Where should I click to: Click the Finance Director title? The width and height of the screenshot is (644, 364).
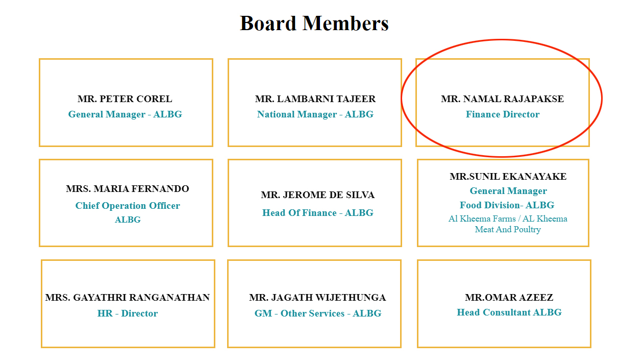(502, 114)
